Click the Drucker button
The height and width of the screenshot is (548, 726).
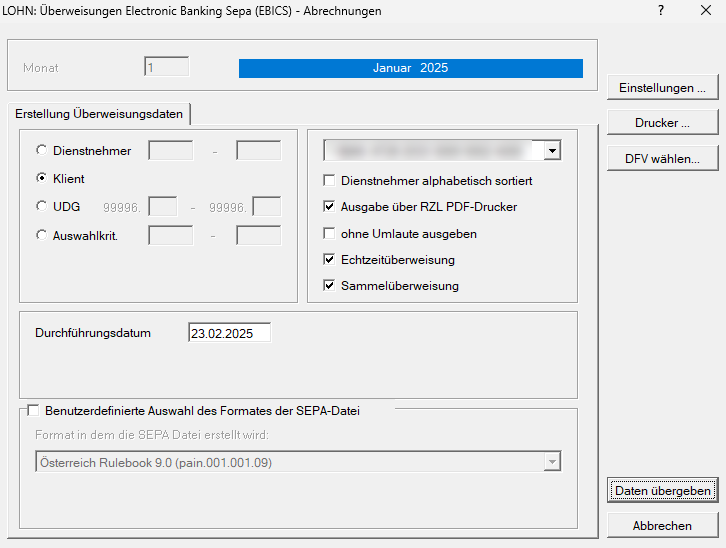coord(662,123)
